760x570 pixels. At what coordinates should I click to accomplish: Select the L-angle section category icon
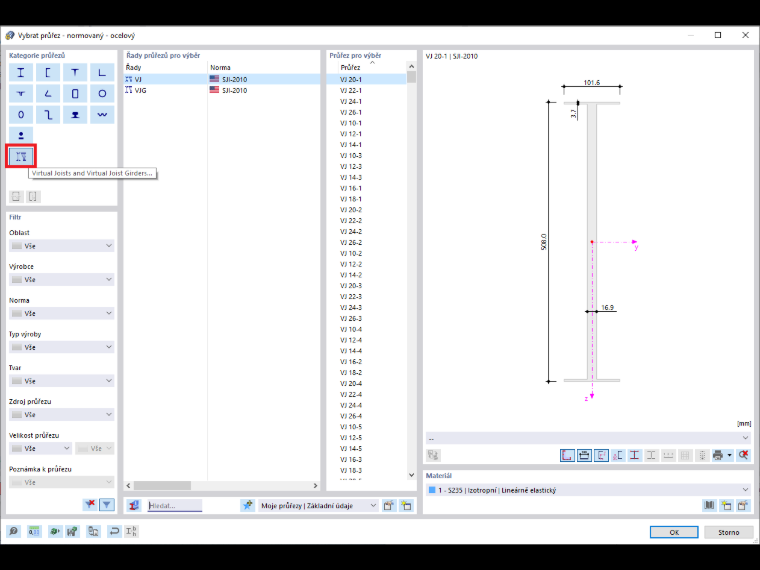102,73
